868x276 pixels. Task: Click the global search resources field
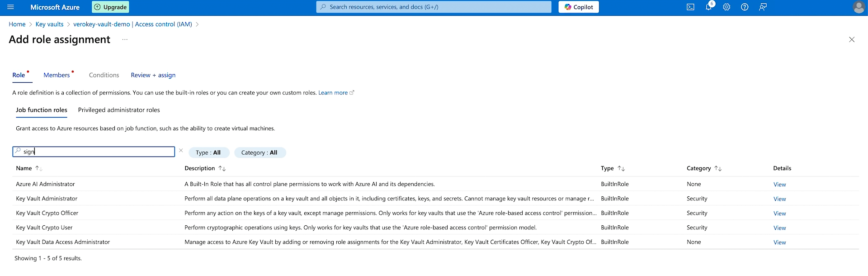coord(434,7)
